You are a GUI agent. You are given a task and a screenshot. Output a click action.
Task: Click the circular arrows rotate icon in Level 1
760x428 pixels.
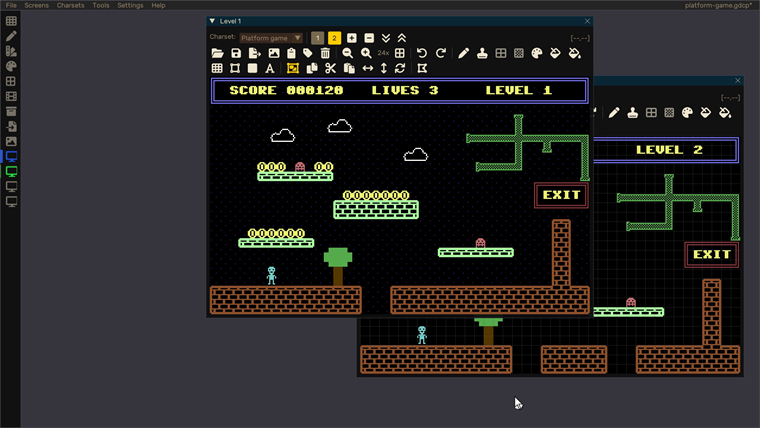(400, 68)
